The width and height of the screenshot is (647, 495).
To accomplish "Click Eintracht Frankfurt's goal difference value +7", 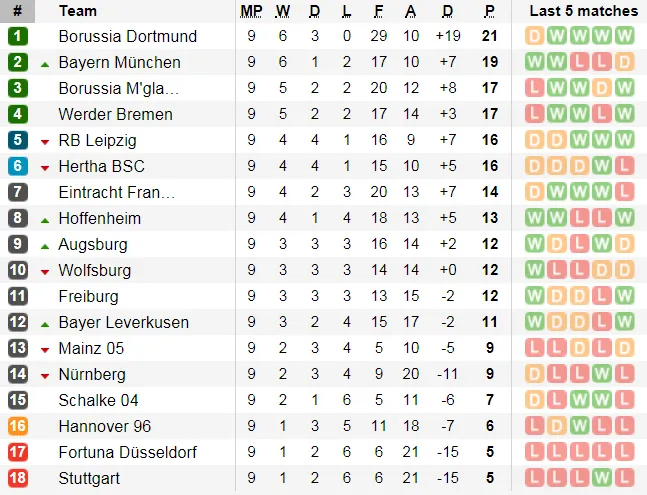I will [447, 192].
